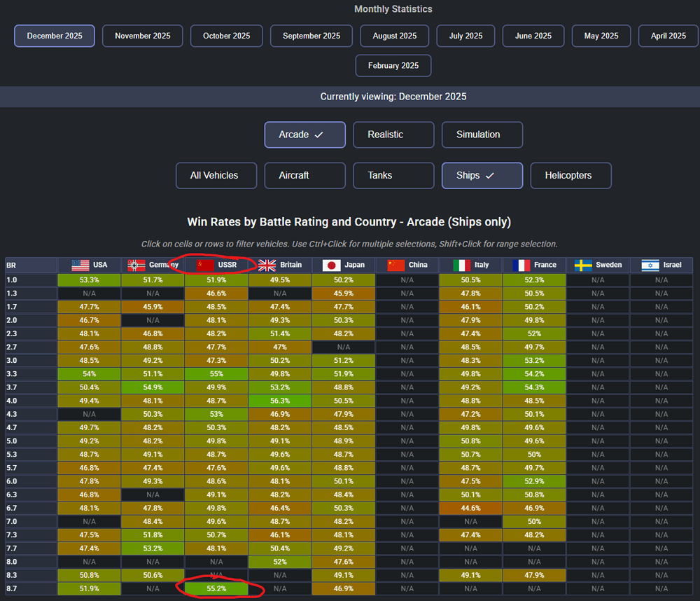
Task: Select Britain 4.0 cell with 56.3%
Action: 280,400
